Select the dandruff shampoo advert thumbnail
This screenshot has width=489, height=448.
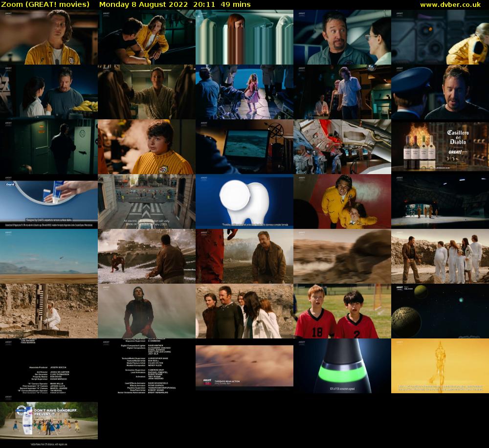[x=48, y=421]
